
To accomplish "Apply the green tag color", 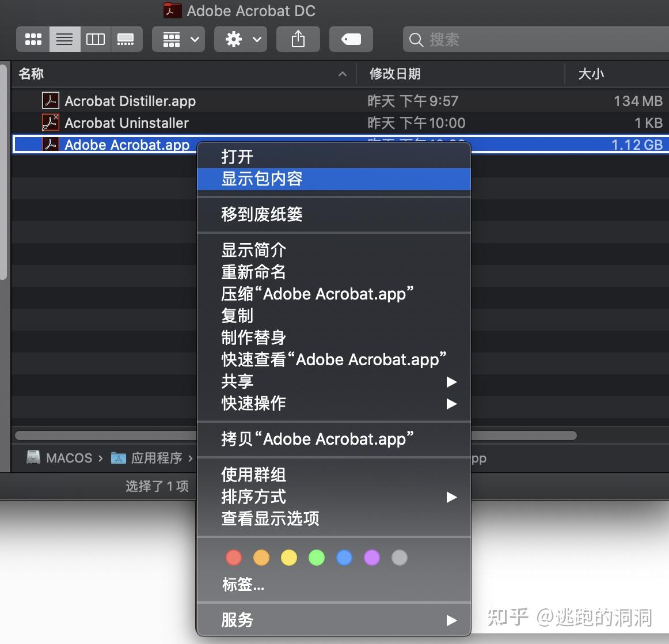I will pyautogui.click(x=317, y=558).
